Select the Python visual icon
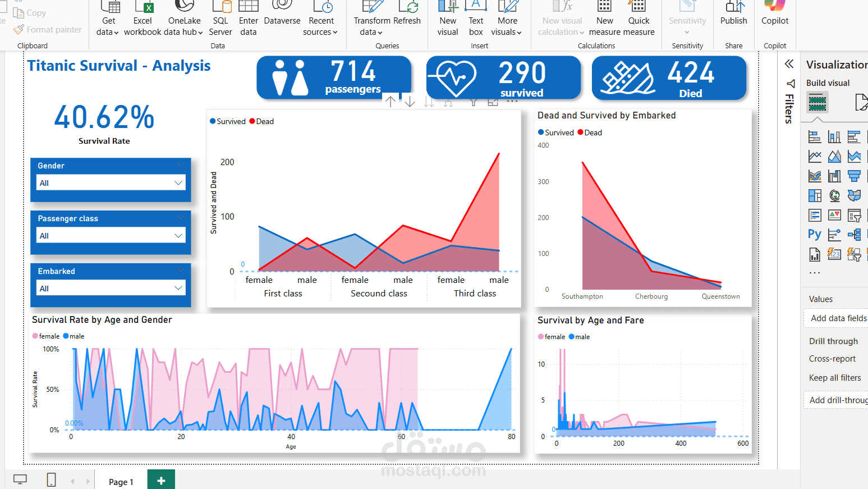The height and width of the screenshot is (489, 868). click(x=815, y=234)
